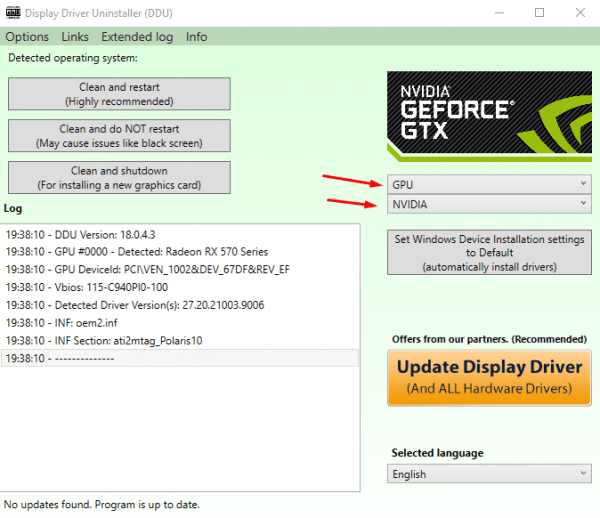
Task: Set Windows Device Installation settings to Default
Action: tap(489, 253)
